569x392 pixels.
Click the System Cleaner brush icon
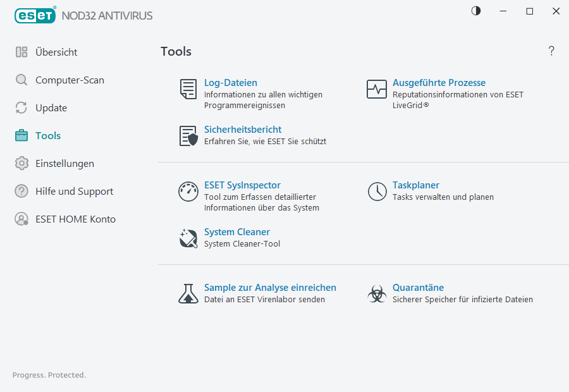(x=188, y=238)
